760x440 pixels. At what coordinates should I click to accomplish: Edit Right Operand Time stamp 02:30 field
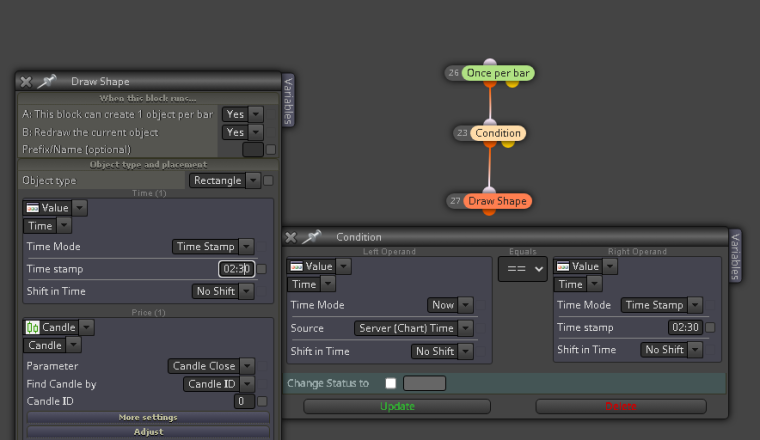(x=685, y=328)
